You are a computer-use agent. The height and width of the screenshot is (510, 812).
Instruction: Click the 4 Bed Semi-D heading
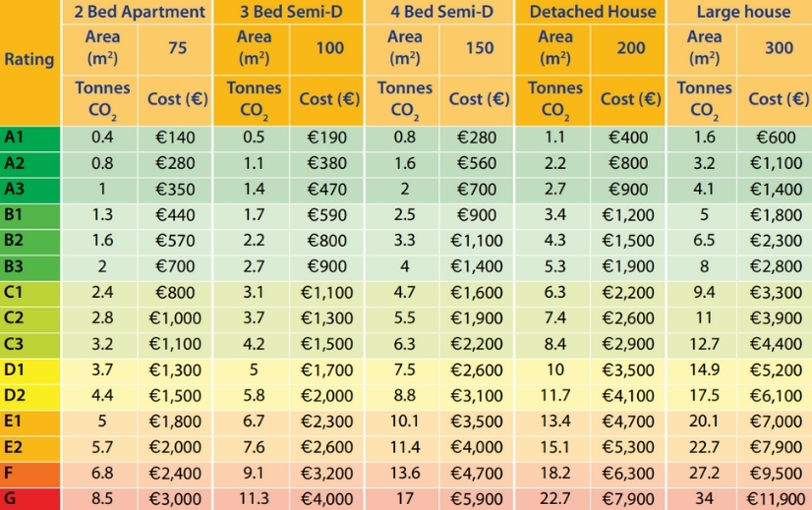click(x=439, y=12)
